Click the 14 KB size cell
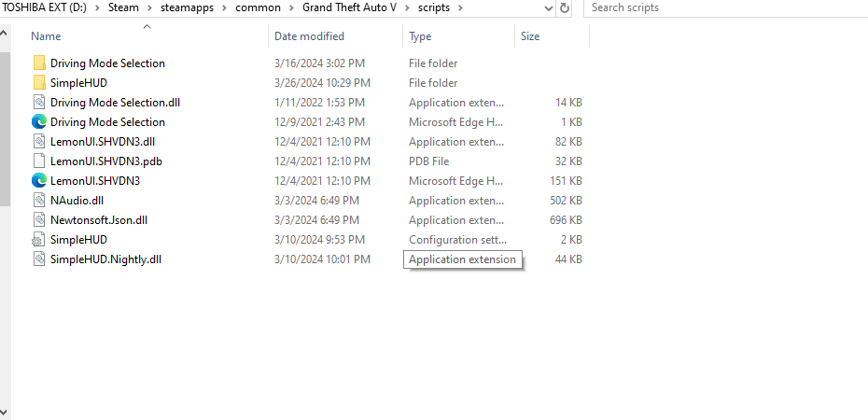The height and width of the screenshot is (420, 868). tap(568, 103)
